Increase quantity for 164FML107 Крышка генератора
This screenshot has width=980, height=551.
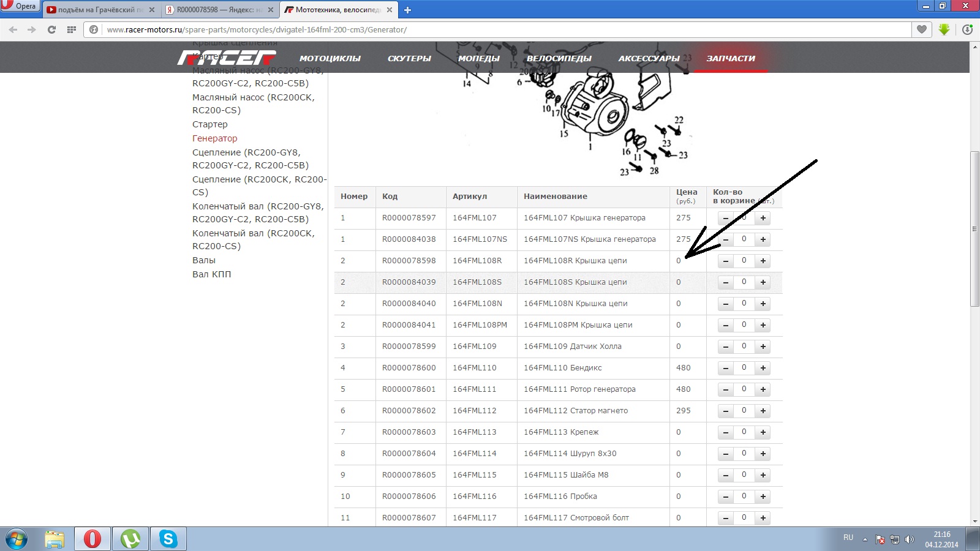click(763, 218)
